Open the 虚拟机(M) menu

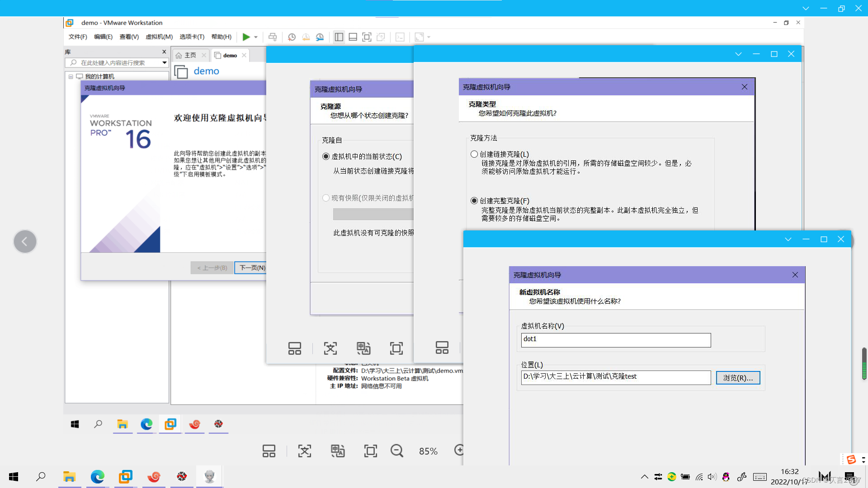click(x=159, y=37)
